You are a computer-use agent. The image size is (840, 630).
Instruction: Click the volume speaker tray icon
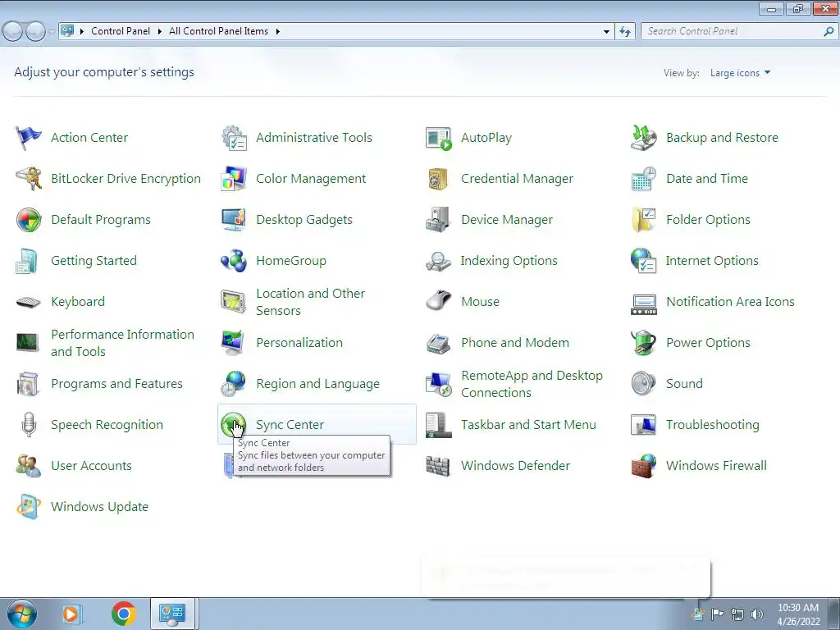(757, 614)
